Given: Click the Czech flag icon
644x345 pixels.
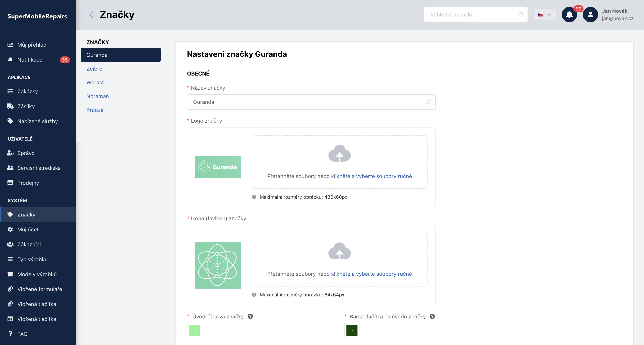Looking at the screenshot, I should click(540, 15).
